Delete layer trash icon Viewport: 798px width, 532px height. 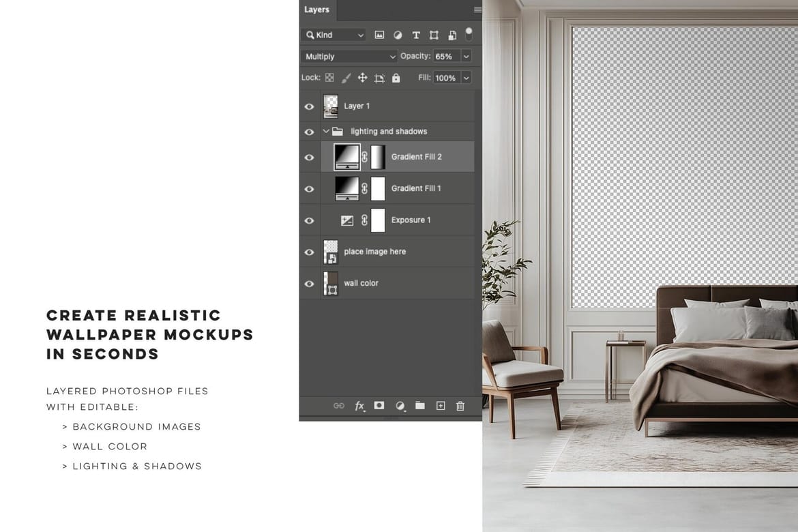460,406
